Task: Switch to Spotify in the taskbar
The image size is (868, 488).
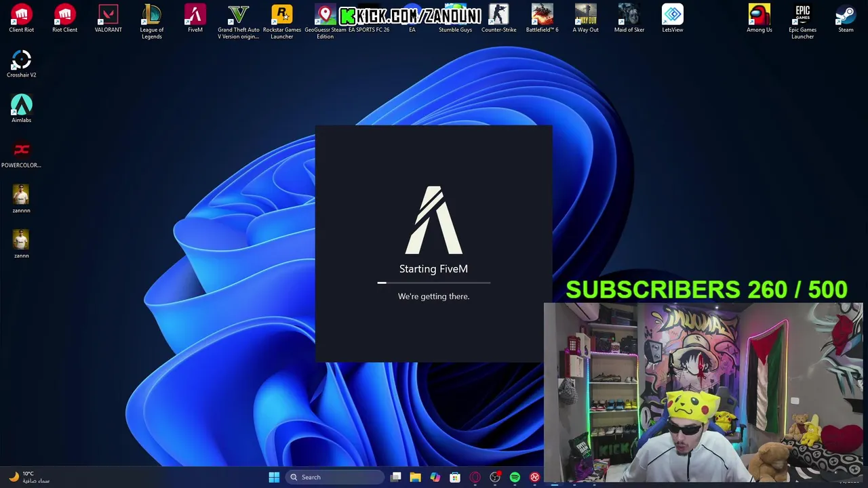Action: [515, 477]
